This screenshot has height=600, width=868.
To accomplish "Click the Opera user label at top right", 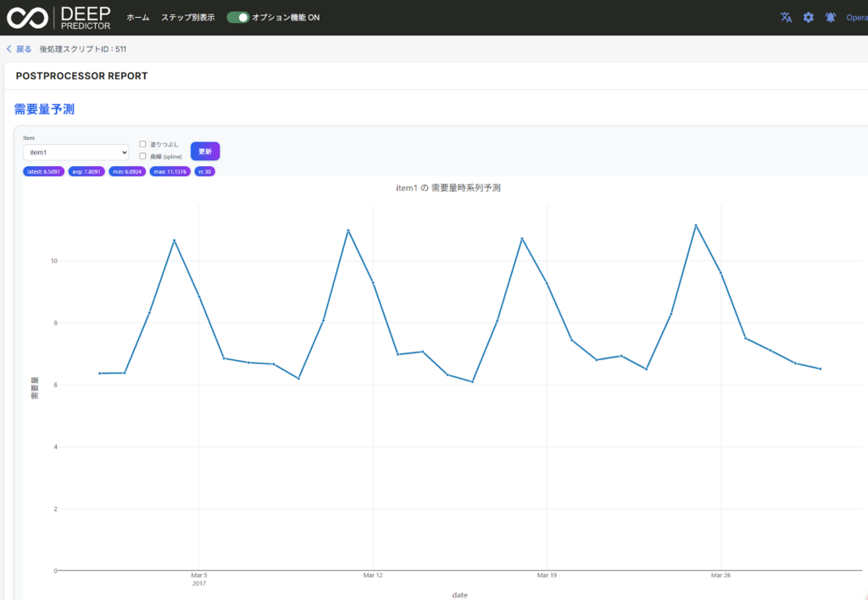I will (x=856, y=18).
